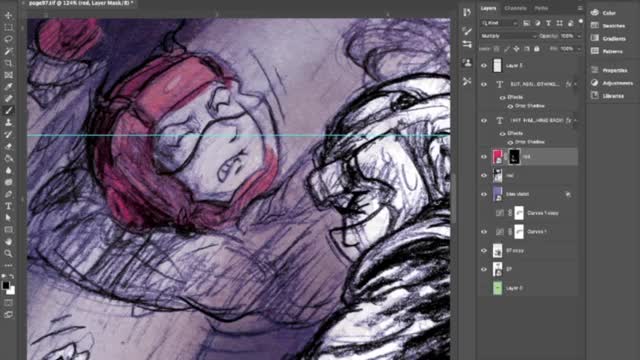Open the Adjustments panel
Screen dimensions: 640x360
[x=612, y=83]
